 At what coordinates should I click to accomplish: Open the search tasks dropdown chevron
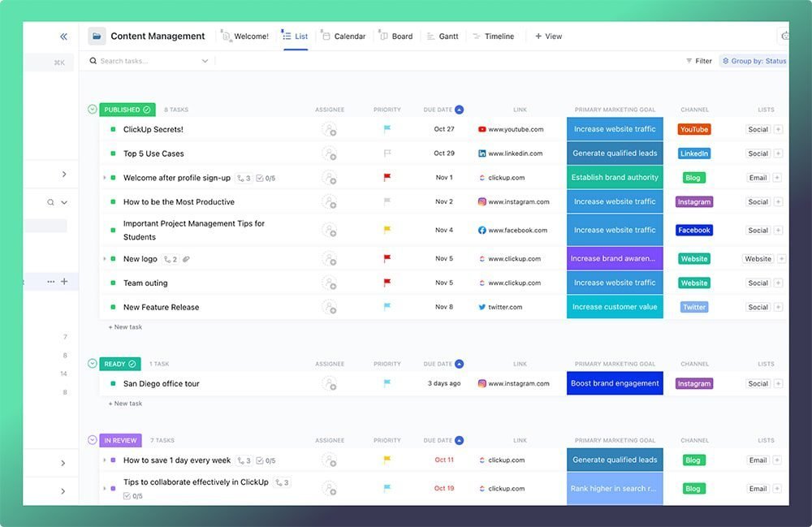click(205, 61)
